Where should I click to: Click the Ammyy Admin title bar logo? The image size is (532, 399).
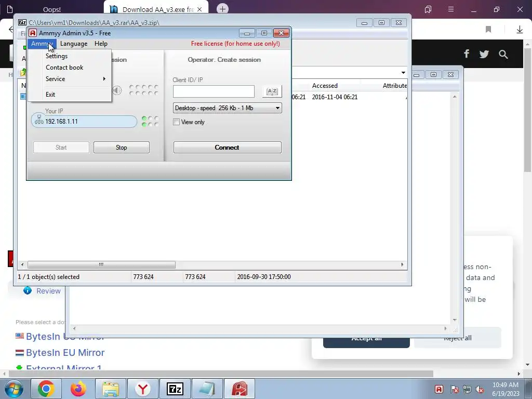pyautogui.click(x=33, y=33)
